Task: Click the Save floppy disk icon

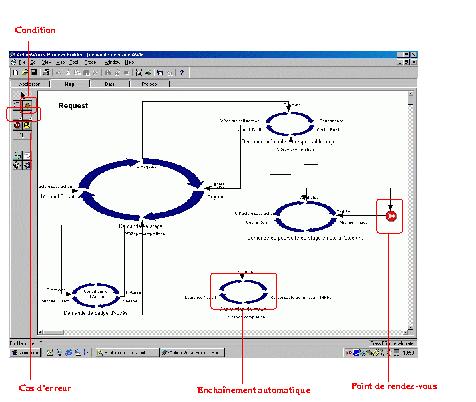Action: click(x=34, y=72)
